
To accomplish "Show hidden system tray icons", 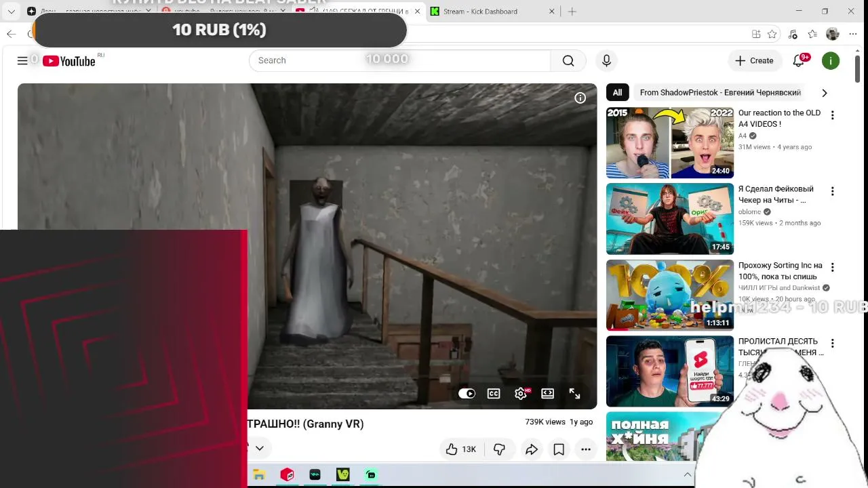I will (x=687, y=475).
